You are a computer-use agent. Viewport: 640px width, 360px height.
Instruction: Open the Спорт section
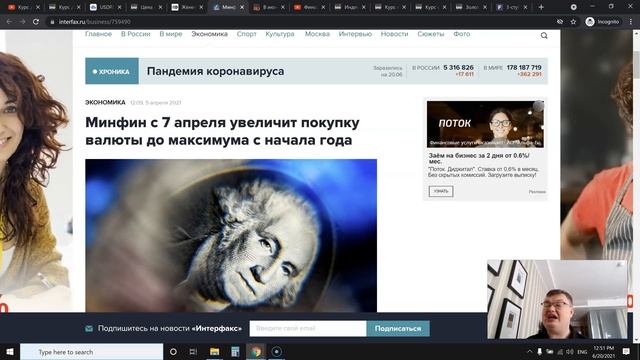[247, 34]
